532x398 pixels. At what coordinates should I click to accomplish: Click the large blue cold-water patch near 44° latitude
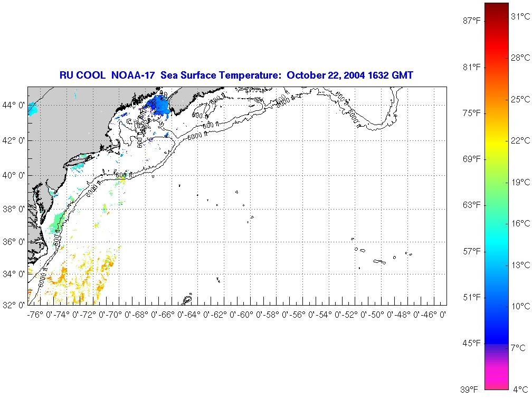coord(159,105)
